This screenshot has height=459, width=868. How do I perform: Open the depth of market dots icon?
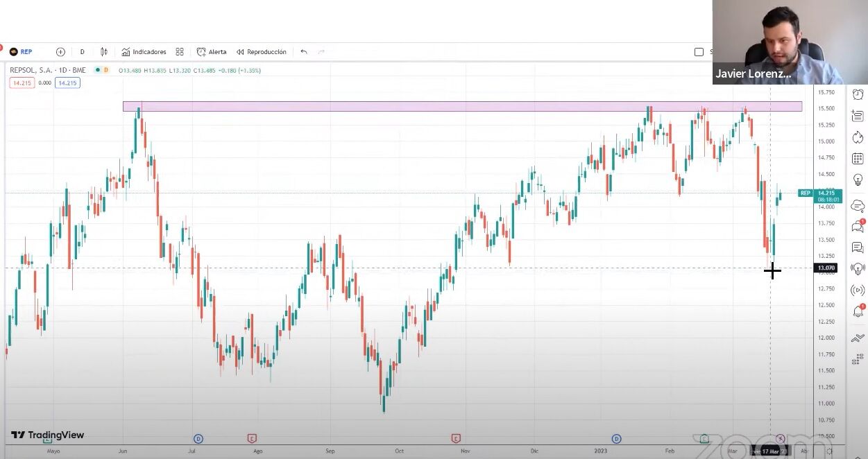[858, 358]
